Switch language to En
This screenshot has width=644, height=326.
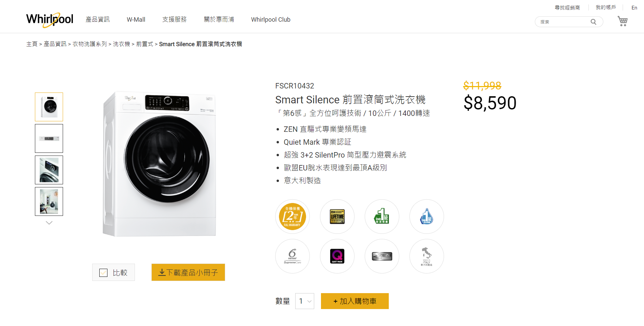(634, 8)
